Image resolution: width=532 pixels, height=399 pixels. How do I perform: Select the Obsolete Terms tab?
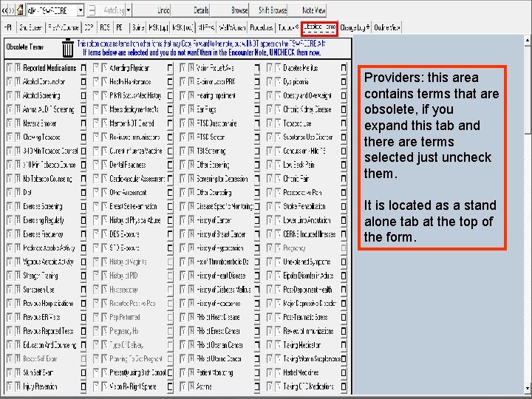coord(319,27)
